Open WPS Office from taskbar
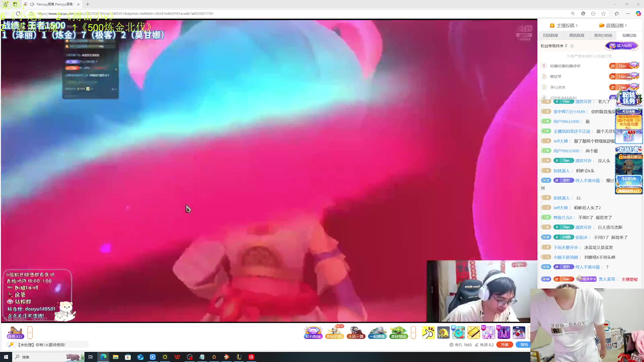The height and width of the screenshot is (362, 644). [177, 357]
